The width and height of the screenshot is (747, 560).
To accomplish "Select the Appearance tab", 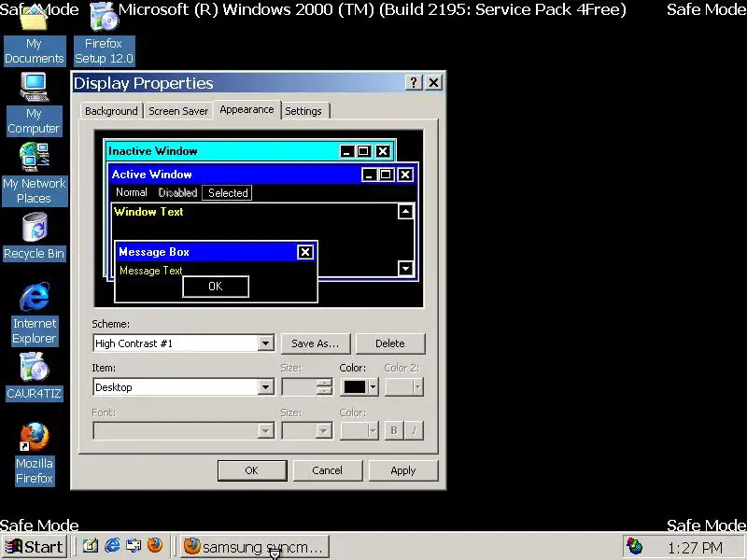I will coord(247,109).
